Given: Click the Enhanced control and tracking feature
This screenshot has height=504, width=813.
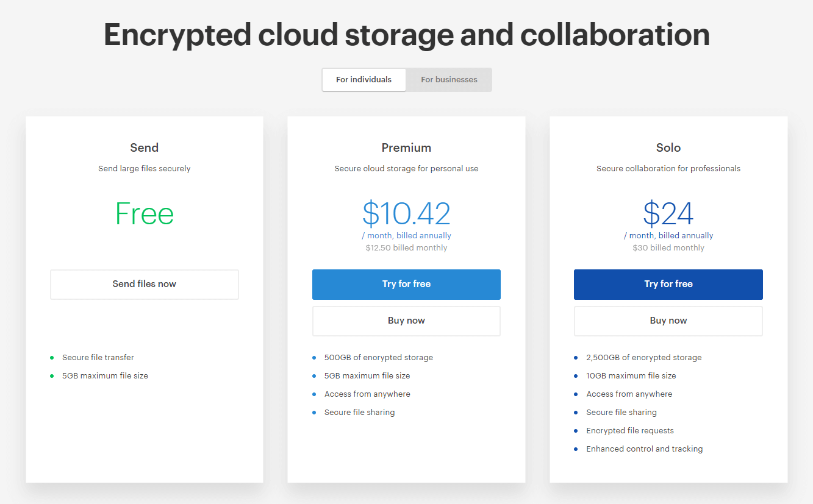Looking at the screenshot, I should point(644,449).
